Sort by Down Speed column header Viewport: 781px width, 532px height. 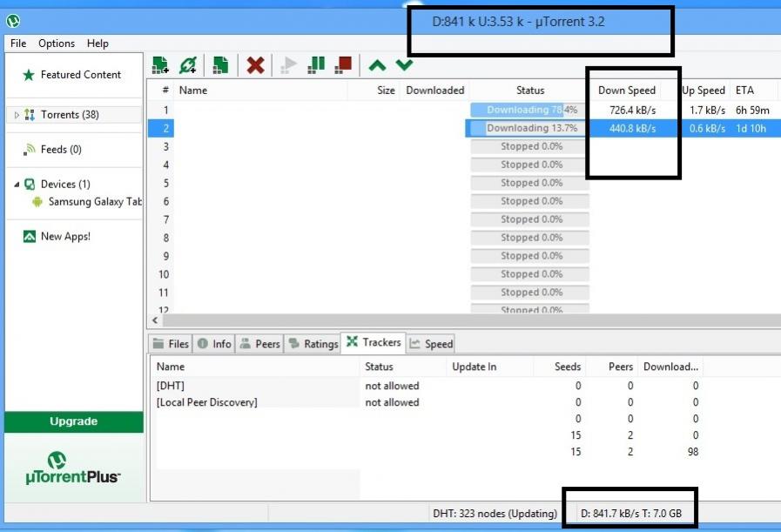627,91
